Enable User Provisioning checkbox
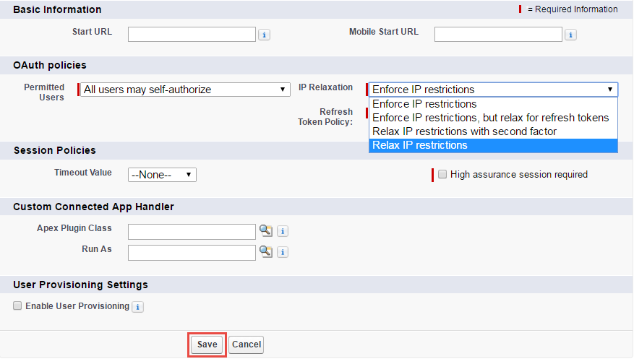 (17, 306)
